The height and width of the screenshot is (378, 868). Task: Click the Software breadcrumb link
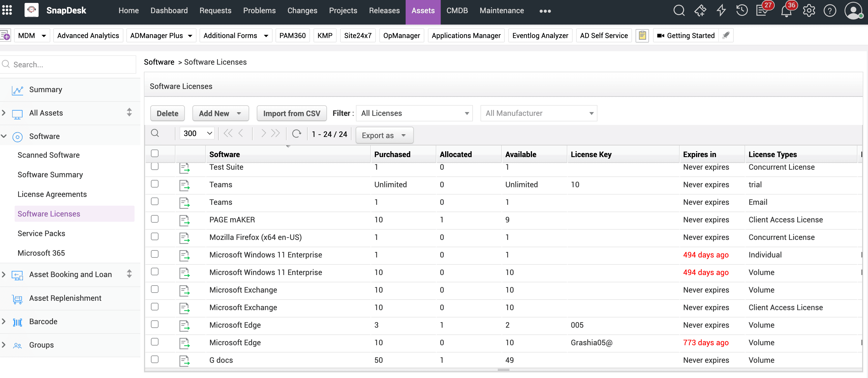[159, 62]
